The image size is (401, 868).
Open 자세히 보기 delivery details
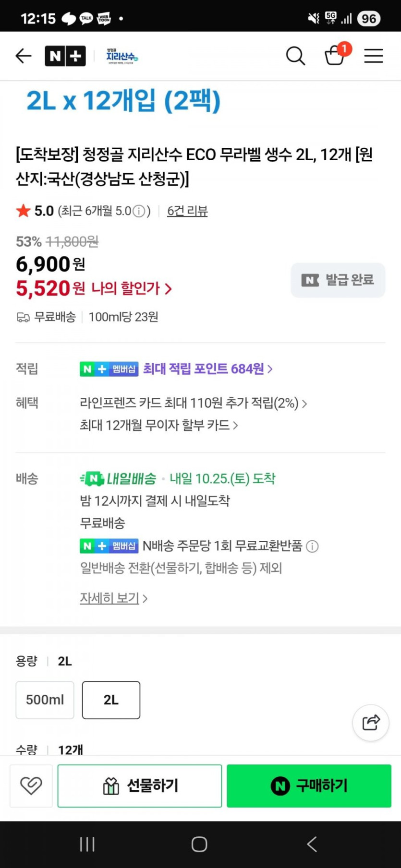tap(113, 598)
